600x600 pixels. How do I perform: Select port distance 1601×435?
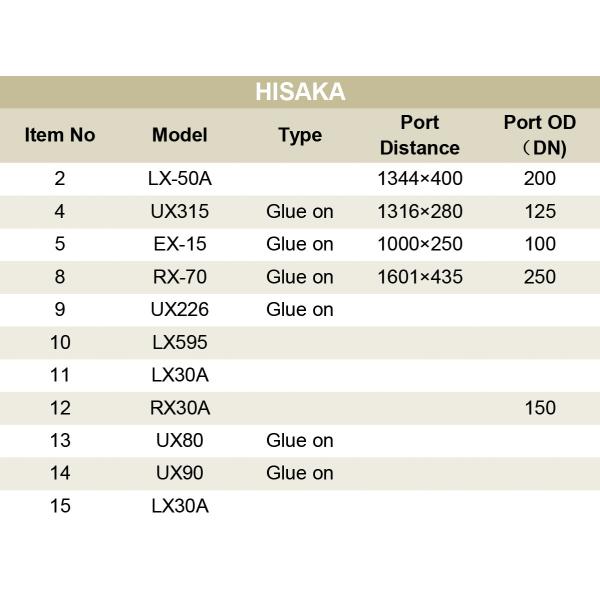click(420, 277)
